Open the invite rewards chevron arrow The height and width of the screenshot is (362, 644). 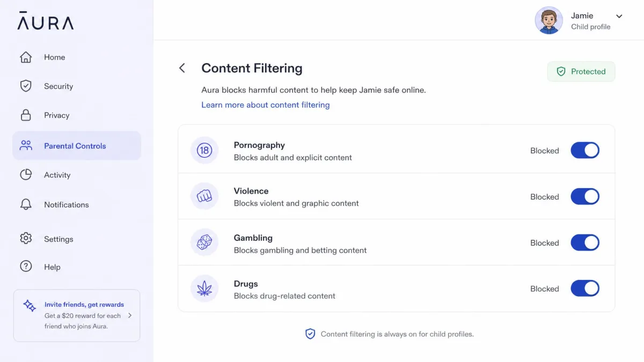point(129,316)
